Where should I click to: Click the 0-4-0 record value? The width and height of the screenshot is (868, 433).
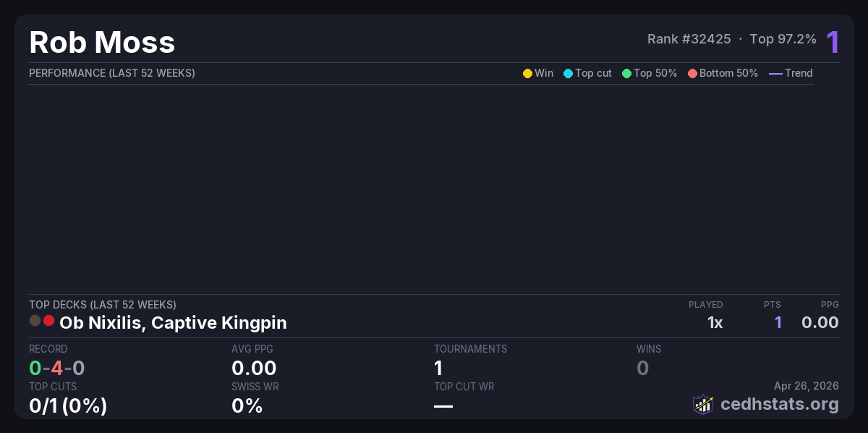[57, 368]
